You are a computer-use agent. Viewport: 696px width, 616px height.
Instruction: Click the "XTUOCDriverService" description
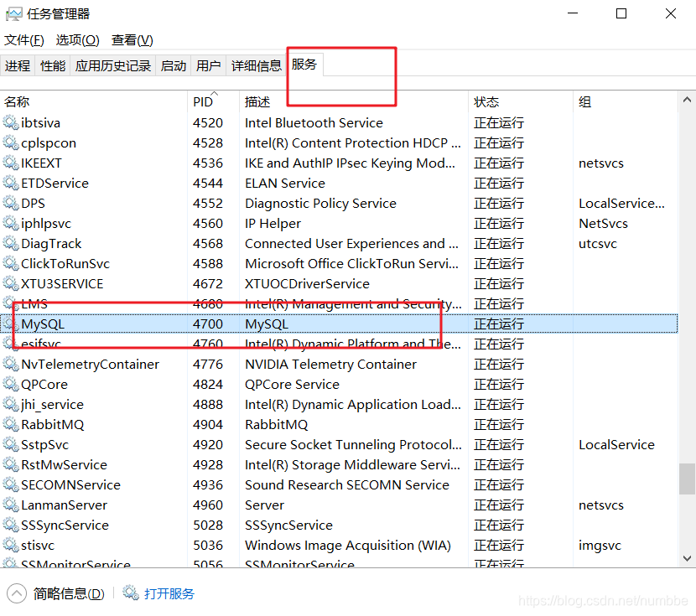click(x=307, y=283)
